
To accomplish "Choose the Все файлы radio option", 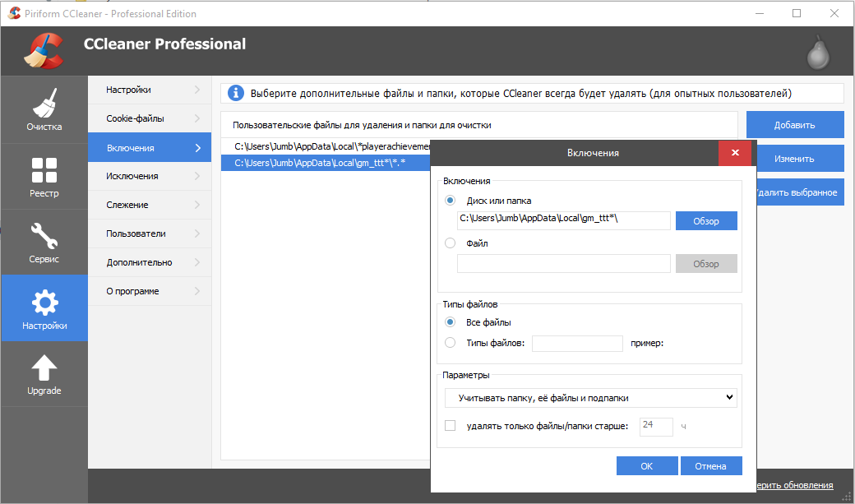I will pos(450,322).
